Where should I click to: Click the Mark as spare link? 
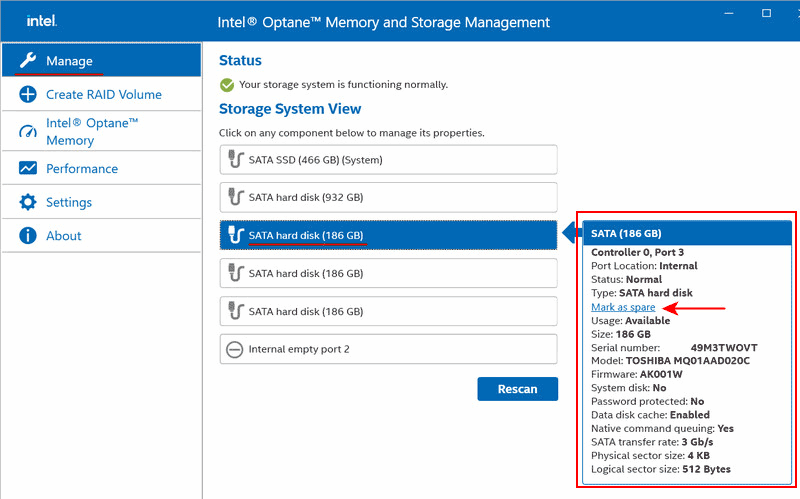[x=623, y=307]
